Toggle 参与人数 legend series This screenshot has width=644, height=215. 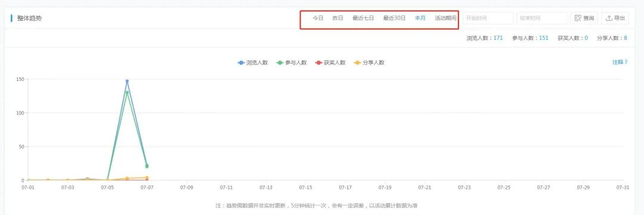(292, 63)
